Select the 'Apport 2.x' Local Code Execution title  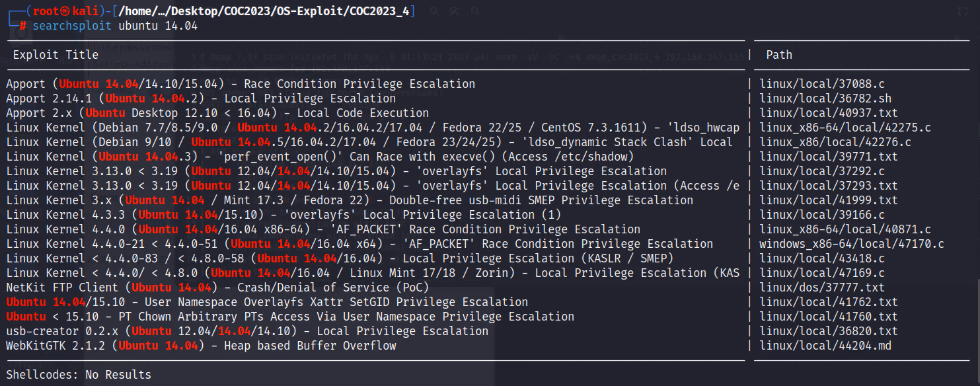point(217,113)
